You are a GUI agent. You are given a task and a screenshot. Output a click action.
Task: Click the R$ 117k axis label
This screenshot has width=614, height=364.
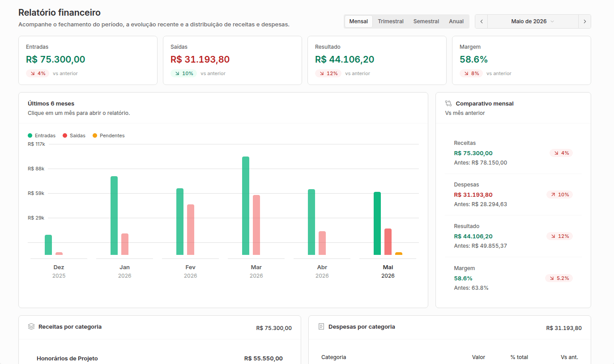tap(36, 144)
